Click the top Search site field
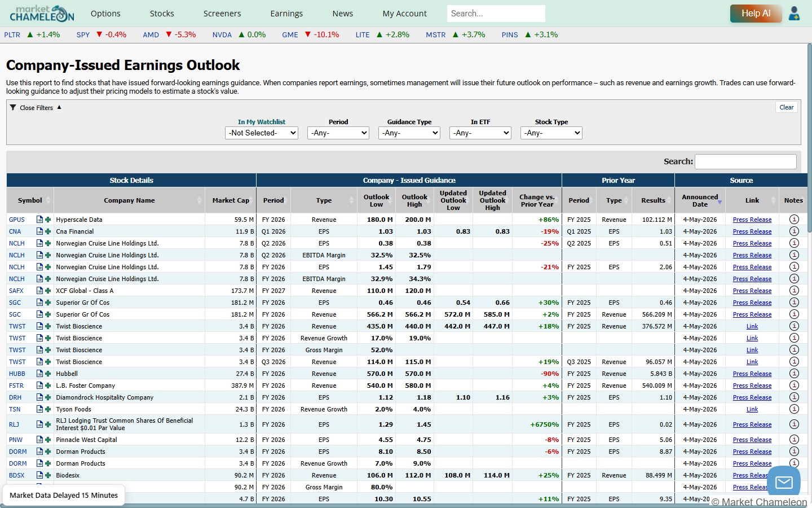This screenshot has height=508, width=812. click(496, 14)
